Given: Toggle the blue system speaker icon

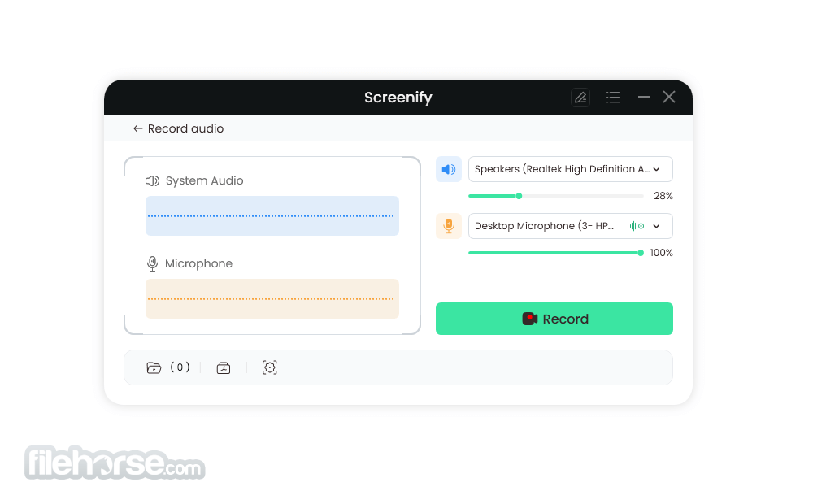Looking at the screenshot, I should point(449,169).
